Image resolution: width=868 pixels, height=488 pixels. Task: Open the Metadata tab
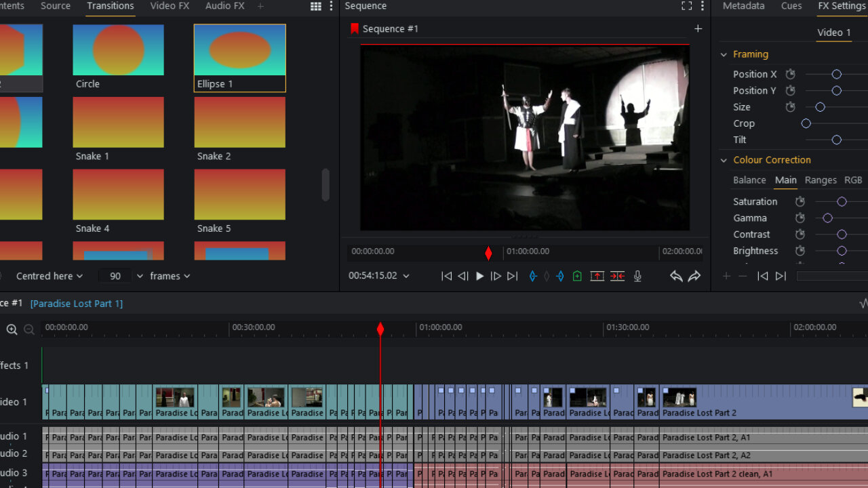(x=743, y=6)
